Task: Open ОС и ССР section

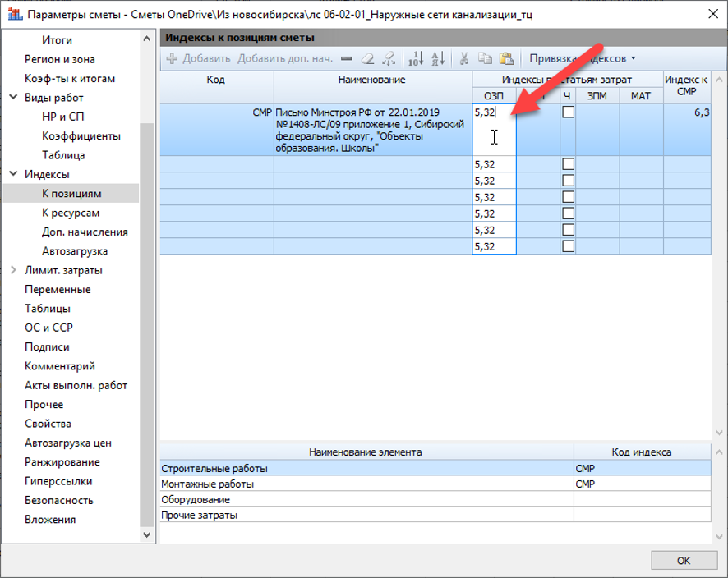Action: point(48,328)
